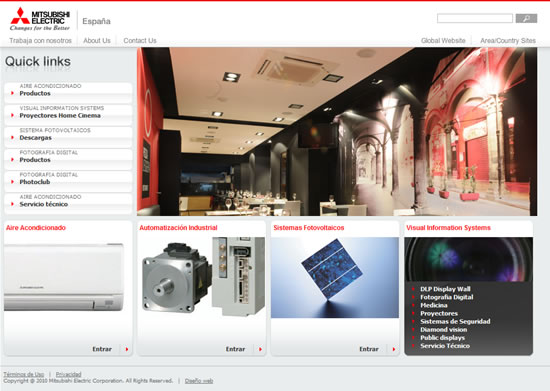This screenshot has height=391, width=550.
Task: Click the restaurant interior banner image
Action: tap(337, 132)
